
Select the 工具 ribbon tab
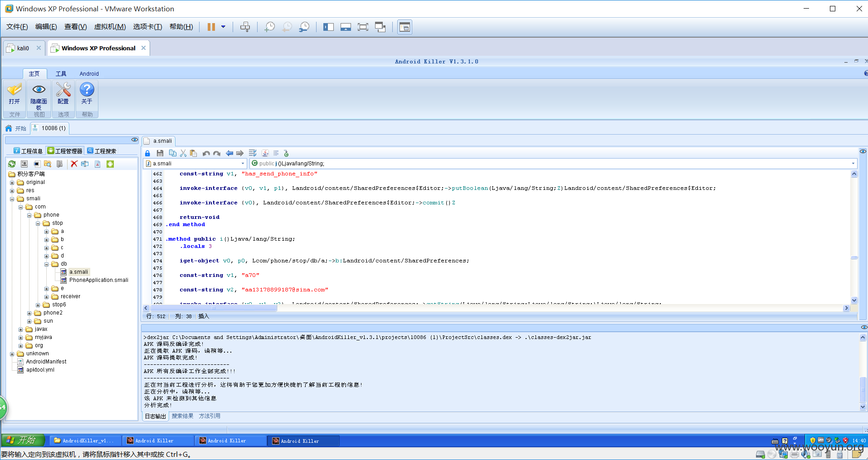61,73
